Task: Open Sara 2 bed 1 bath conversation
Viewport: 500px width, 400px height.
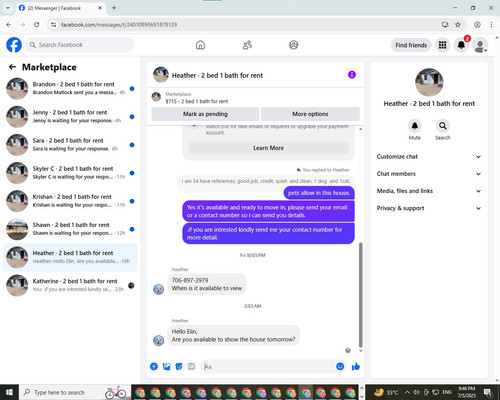Action: [x=70, y=145]
